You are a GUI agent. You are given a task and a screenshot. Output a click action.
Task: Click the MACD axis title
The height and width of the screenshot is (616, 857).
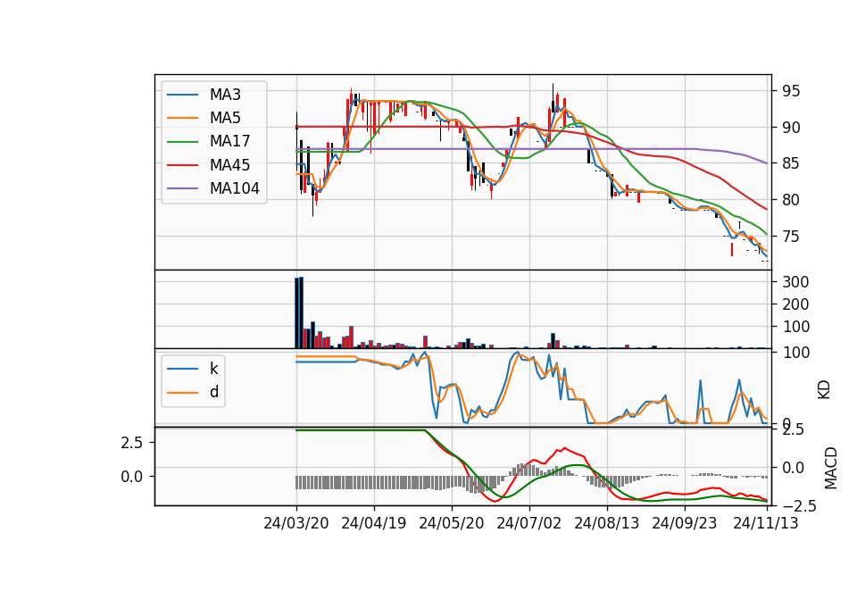pos(831,468)
